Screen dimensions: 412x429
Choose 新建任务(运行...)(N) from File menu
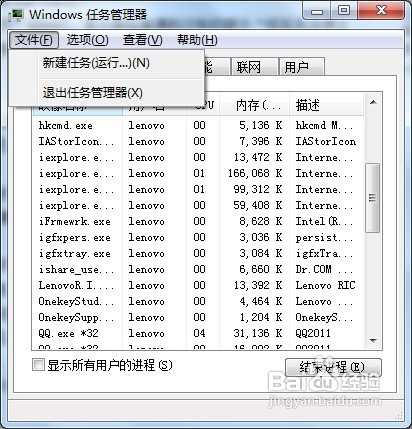click(106, 63)
